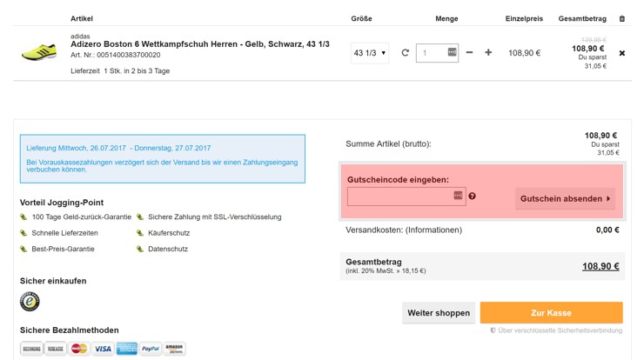Click the Größe column header
This screenshot has height=360, width=644.
tap(361, 18)
